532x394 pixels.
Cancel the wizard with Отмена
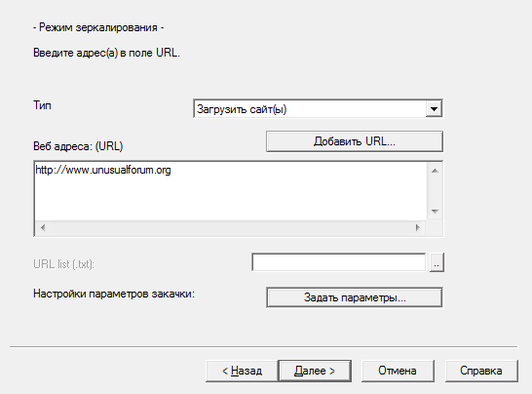pos(398,371)
